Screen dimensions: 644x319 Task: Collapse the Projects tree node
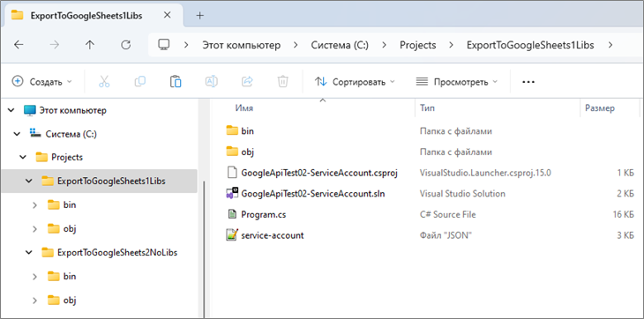click(23, 157)
